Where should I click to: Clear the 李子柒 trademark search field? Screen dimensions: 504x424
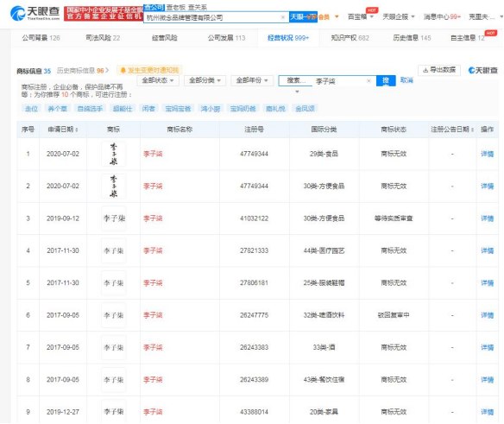[369, 81]
